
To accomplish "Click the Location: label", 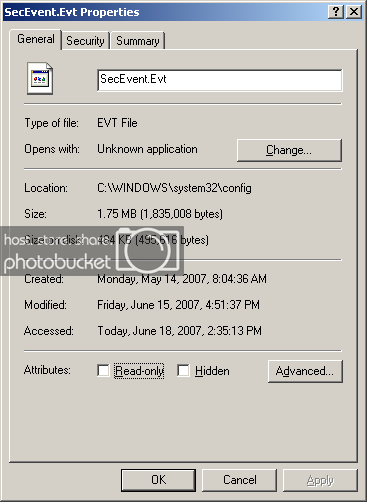I will pyautogui.click(x=46, y=188).
